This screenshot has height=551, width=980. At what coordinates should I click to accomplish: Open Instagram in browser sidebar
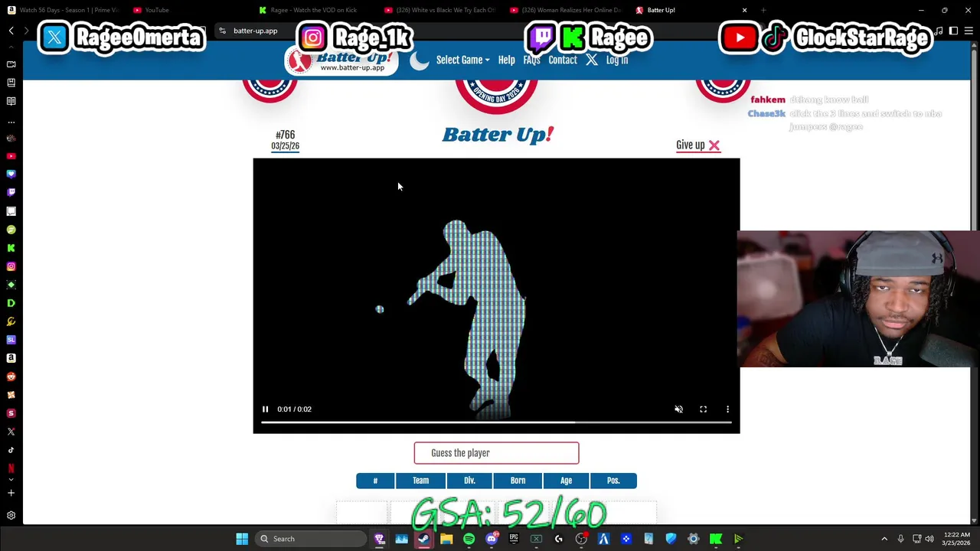click(x=11, y=266)
